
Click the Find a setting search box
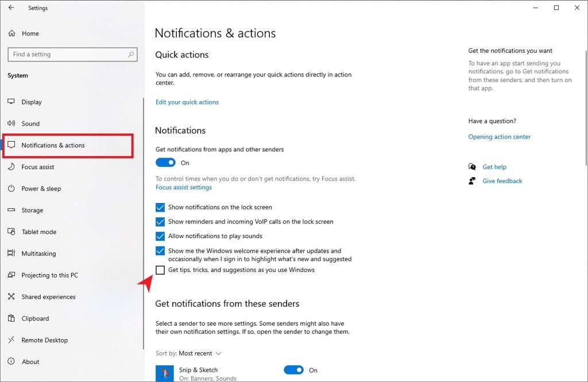point(69,54)
